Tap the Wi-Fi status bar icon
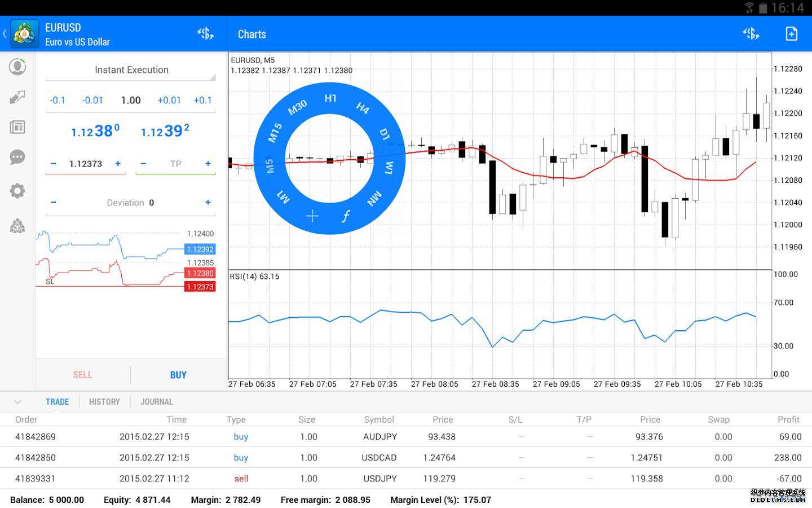Viewport: 812px width, 508px height. tap(749, 7)
